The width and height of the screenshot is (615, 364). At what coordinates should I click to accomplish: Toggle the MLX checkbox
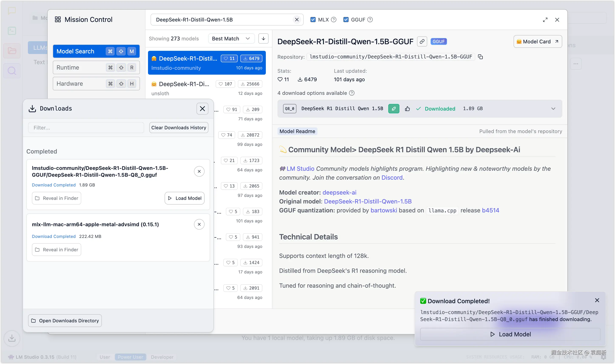[313, 20]
